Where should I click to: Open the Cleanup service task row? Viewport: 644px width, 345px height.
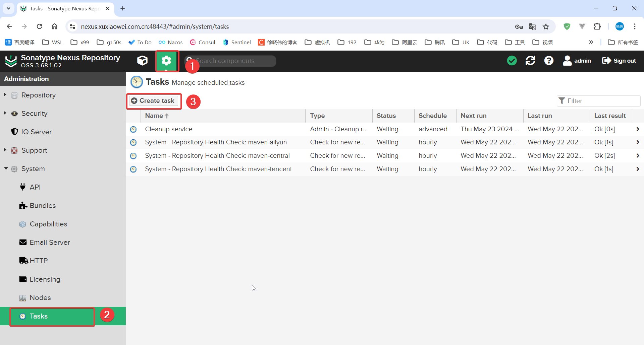click(169, 129)
